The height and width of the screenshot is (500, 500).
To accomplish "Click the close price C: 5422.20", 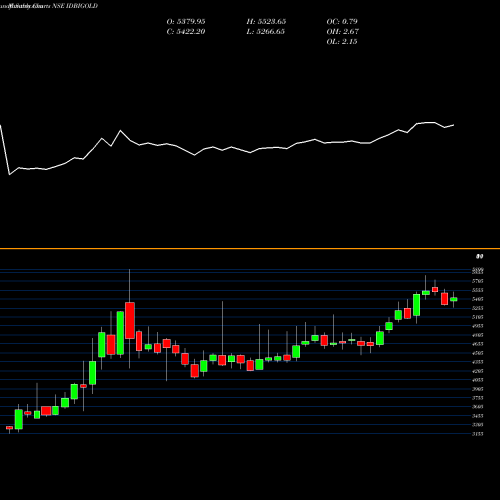I will click(x=186, y=32).
